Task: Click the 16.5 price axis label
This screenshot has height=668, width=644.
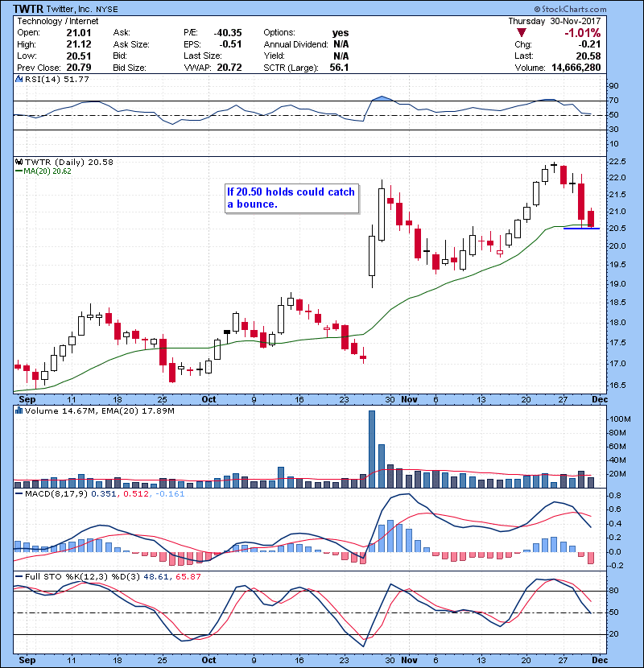Action: pos(617,386)
